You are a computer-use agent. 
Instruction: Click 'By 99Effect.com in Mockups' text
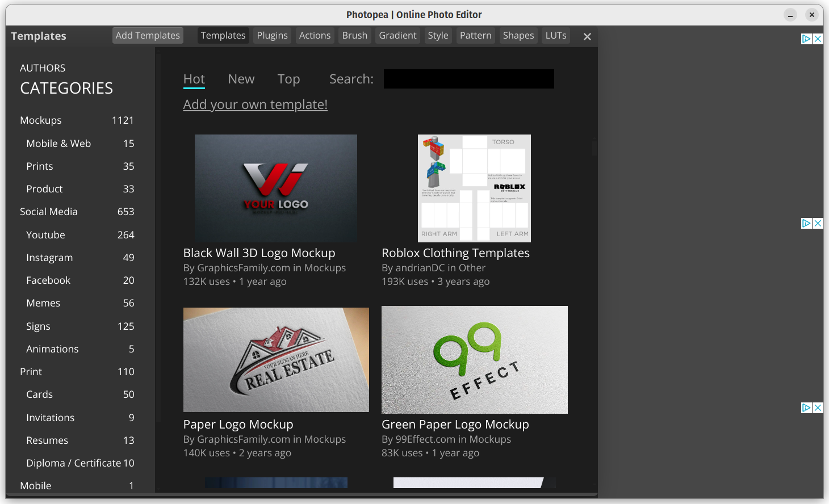(x=446, y=439)
